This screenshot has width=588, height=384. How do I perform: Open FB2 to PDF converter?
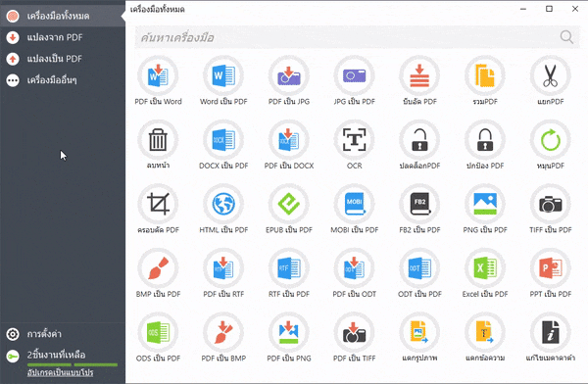tap(419, 205)
